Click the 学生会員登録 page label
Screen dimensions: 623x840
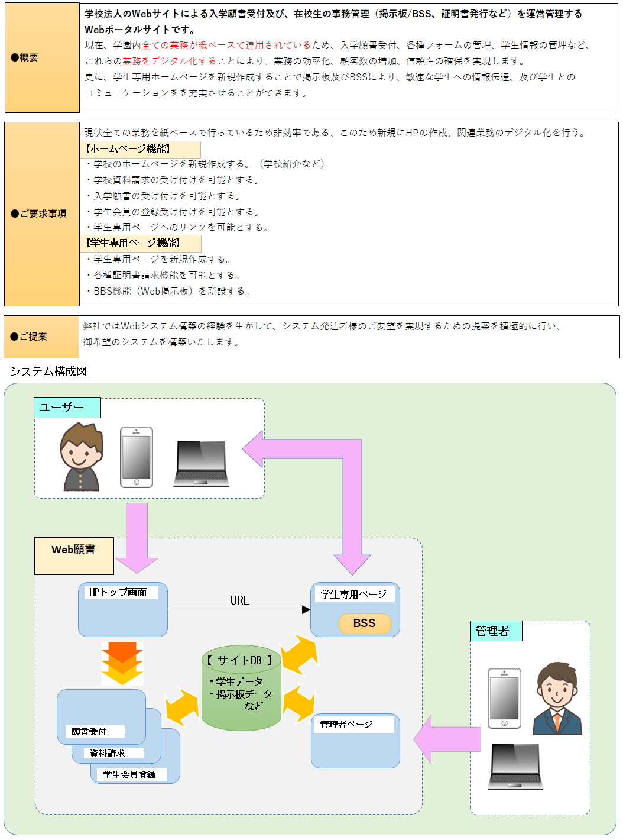pos(129,774)
